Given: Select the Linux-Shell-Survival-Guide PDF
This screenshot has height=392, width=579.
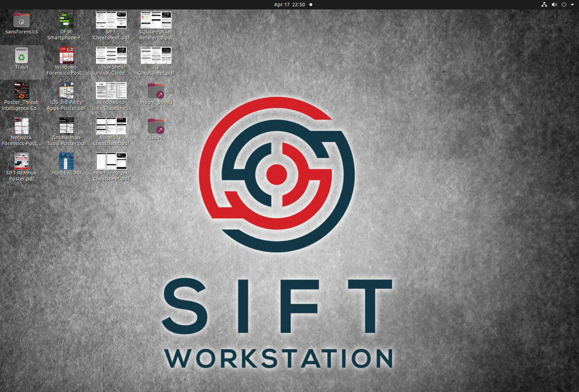Looking at the screenshot, I should 111,55.
